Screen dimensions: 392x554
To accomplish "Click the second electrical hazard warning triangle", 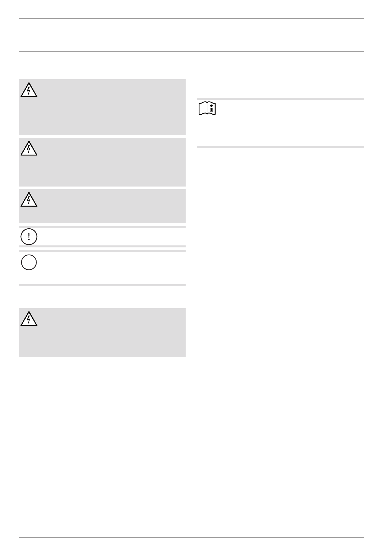I will (29, 149).
